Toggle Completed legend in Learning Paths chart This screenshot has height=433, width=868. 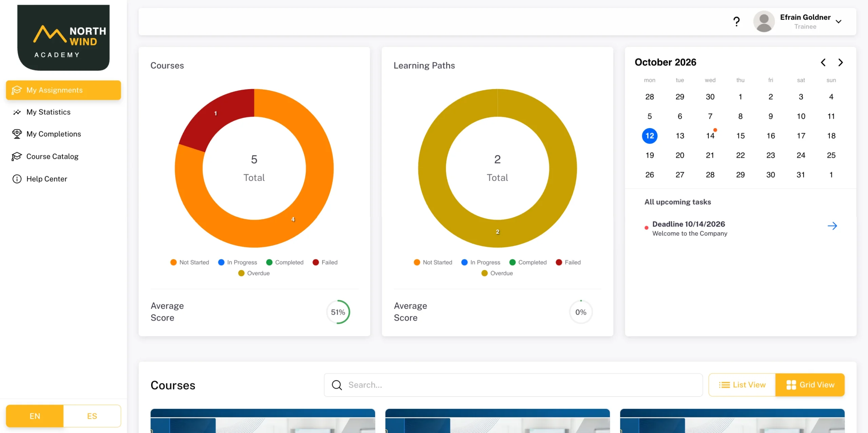[528, 262]
